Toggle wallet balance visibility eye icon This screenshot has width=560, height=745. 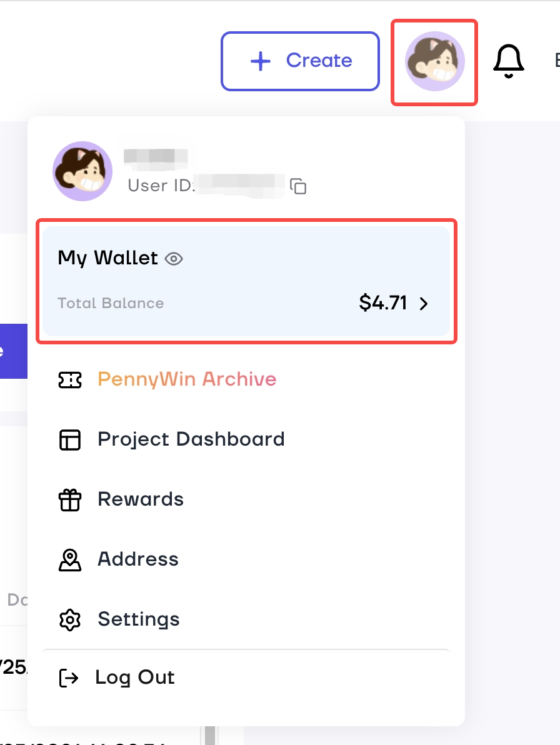coord(174,259)
